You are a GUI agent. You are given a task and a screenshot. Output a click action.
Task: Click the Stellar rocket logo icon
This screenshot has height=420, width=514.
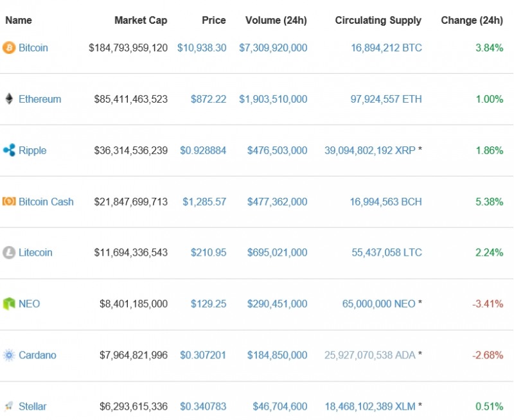pyautogui.click(x=9, y=407)
